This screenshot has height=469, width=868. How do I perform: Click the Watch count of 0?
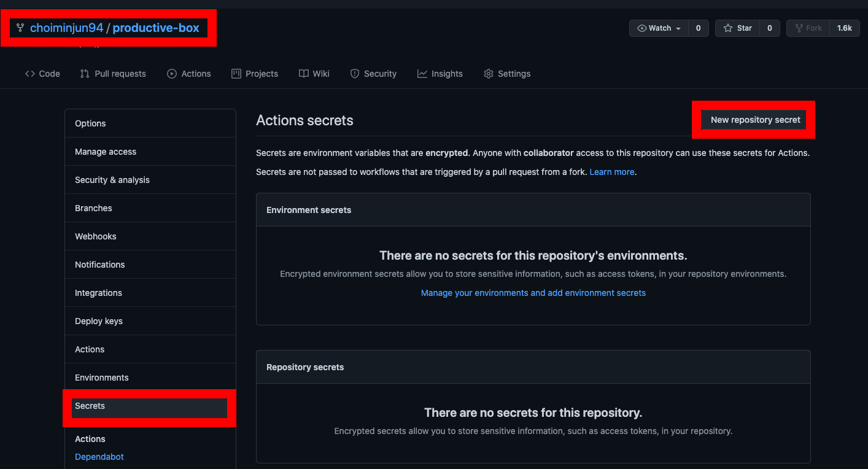698,28
